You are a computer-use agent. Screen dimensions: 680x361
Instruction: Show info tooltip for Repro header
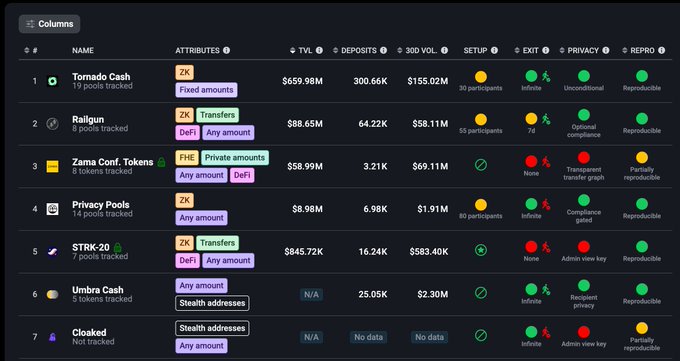661,50
